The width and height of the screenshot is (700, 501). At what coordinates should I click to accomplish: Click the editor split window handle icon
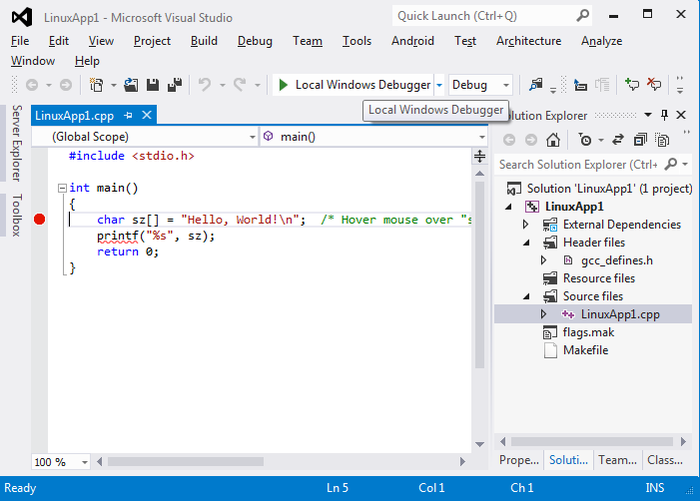479,156
